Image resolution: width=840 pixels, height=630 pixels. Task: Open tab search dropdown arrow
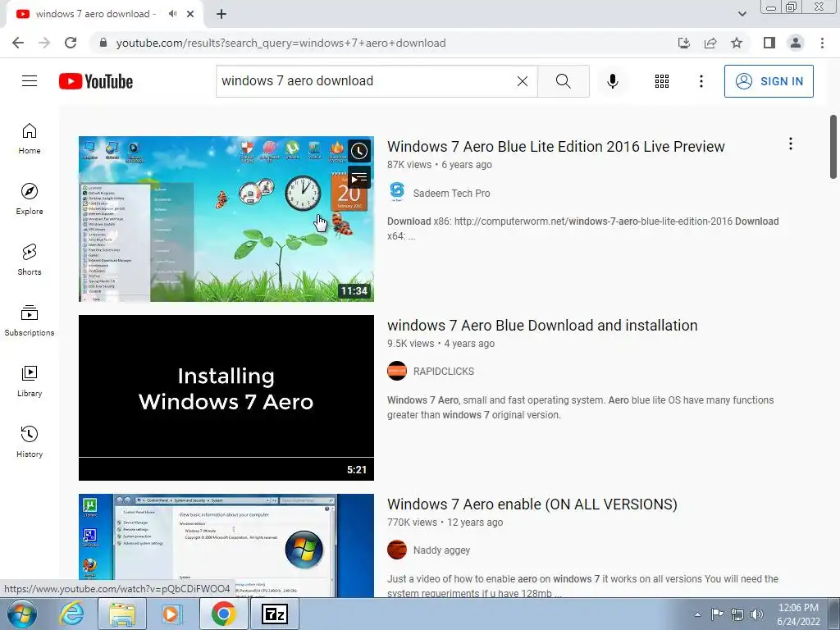[742, 14]
